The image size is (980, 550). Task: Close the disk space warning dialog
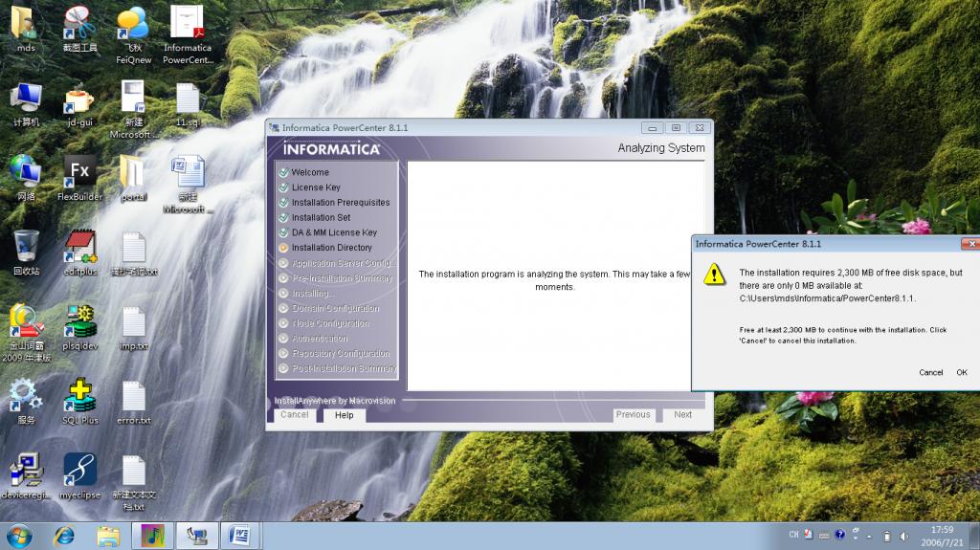point(970,244)
